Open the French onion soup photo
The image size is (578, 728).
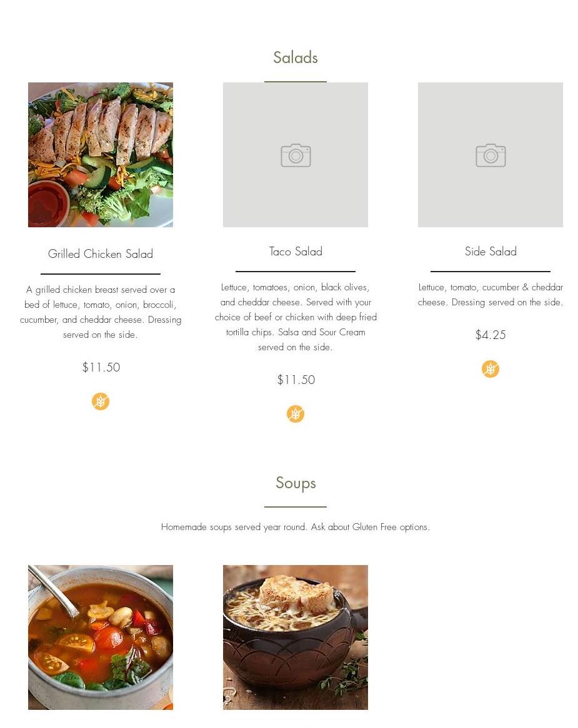[296, 637]
